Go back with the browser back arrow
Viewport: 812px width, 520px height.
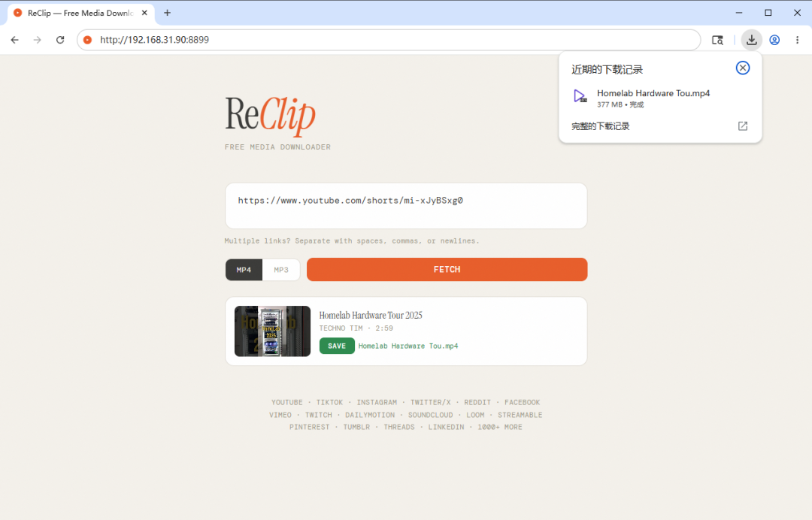point(14,40)
